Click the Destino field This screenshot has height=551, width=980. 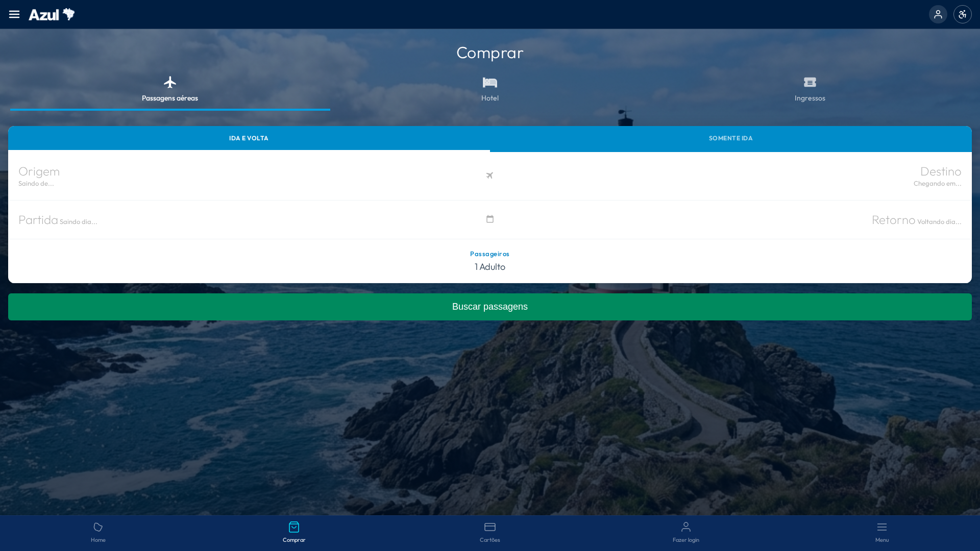[733, 176]
